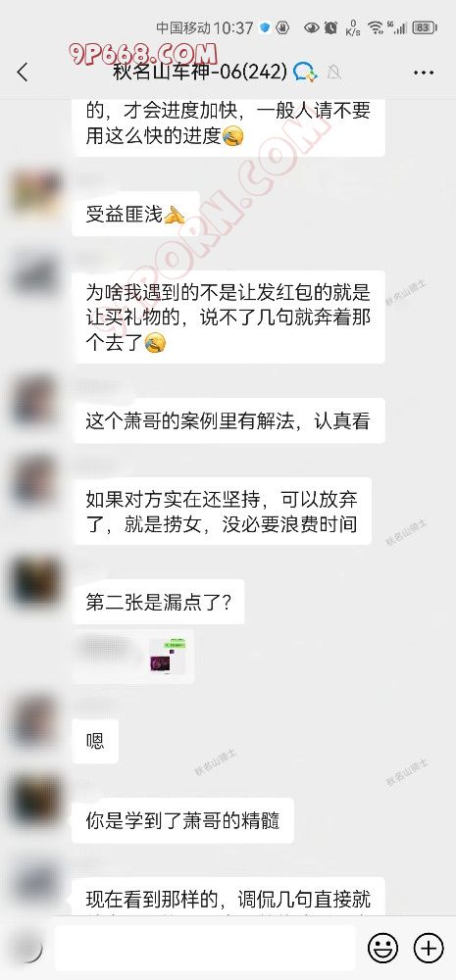
Task: Tap the battery indicator in the status bar
Action: (x=425, y=27)
